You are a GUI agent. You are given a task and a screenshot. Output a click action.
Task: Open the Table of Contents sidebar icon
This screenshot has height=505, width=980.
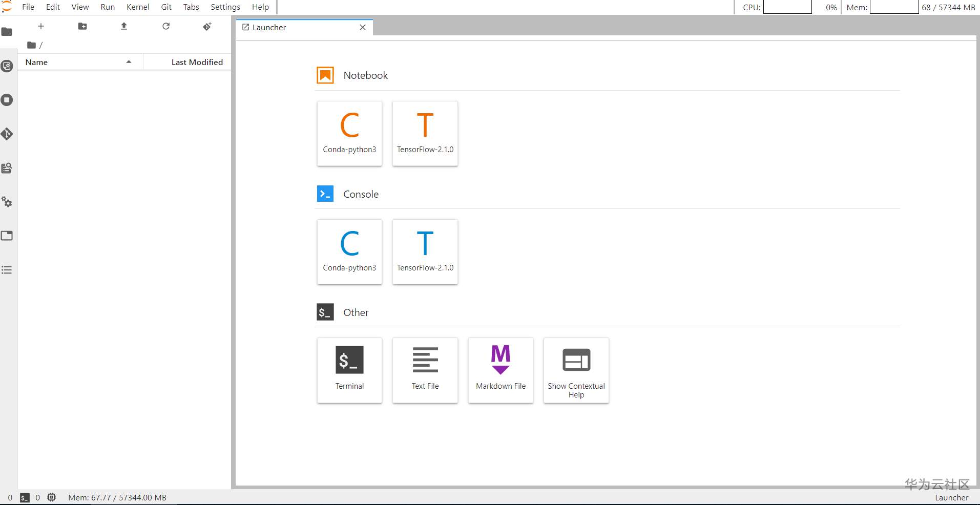pos(7,270)
